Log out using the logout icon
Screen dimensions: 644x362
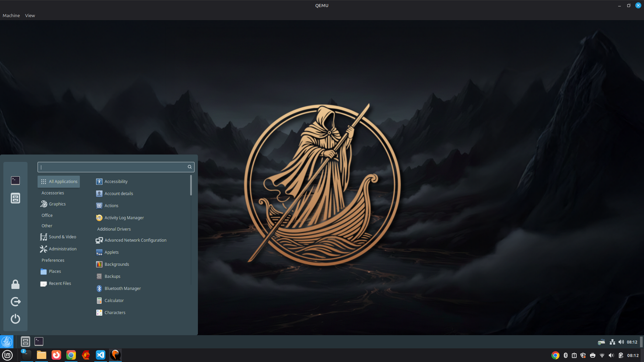click(x=15, y=302)
